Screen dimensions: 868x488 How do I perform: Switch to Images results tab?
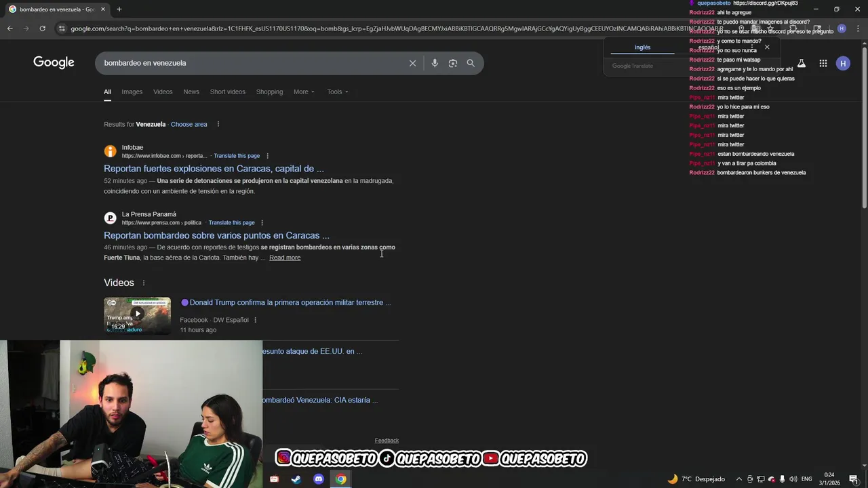(132, 91)
